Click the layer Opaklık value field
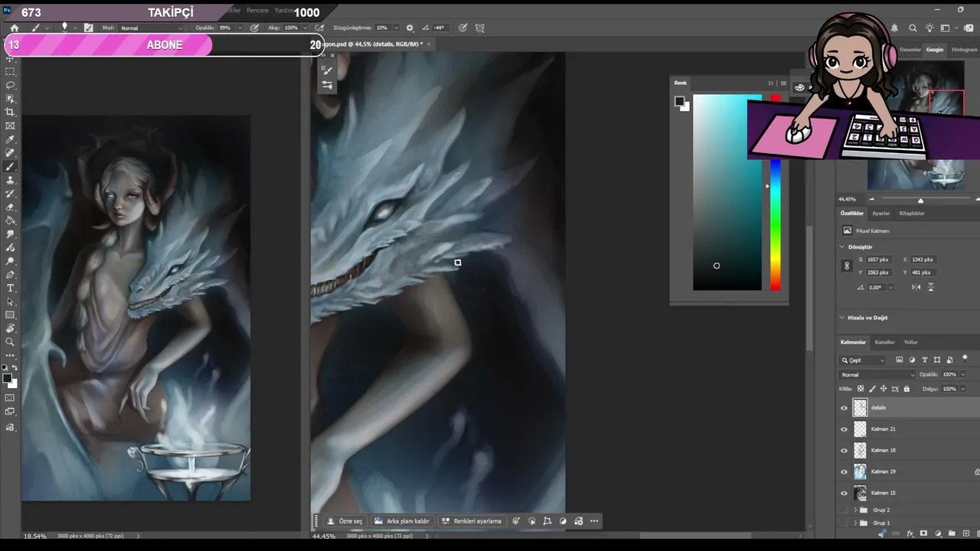This screenshot has width=980, height=551. [x=949, y=375]
